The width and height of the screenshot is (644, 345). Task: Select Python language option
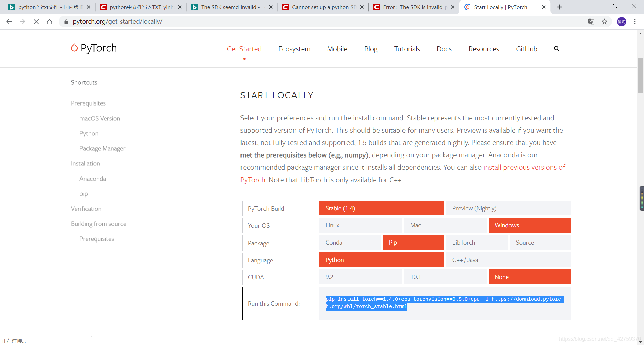point(382,260)
